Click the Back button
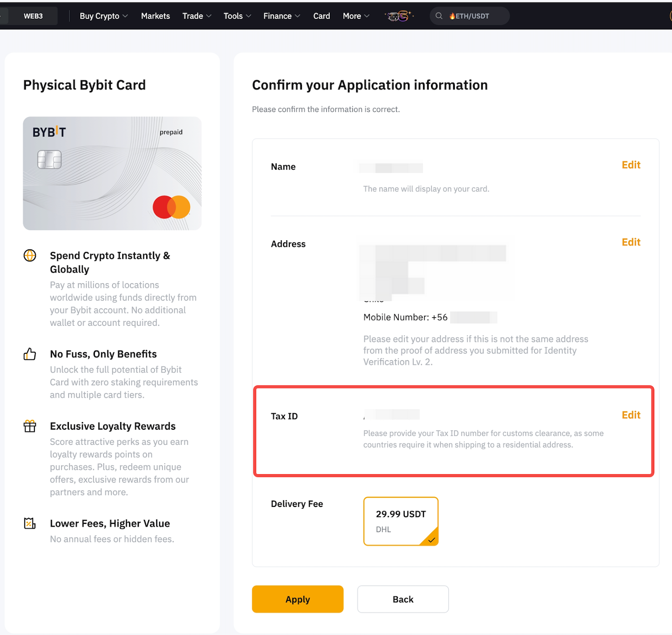 point(403,599)
